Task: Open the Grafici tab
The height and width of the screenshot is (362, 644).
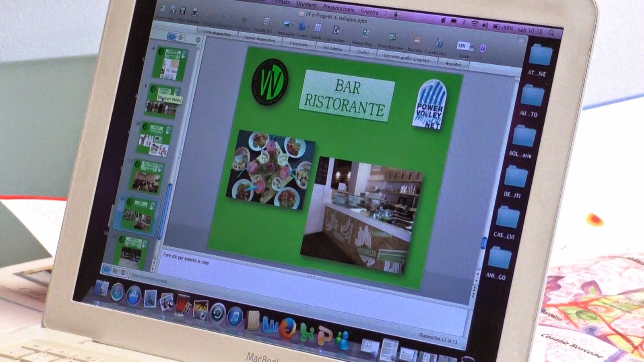Action: [363, 52]
